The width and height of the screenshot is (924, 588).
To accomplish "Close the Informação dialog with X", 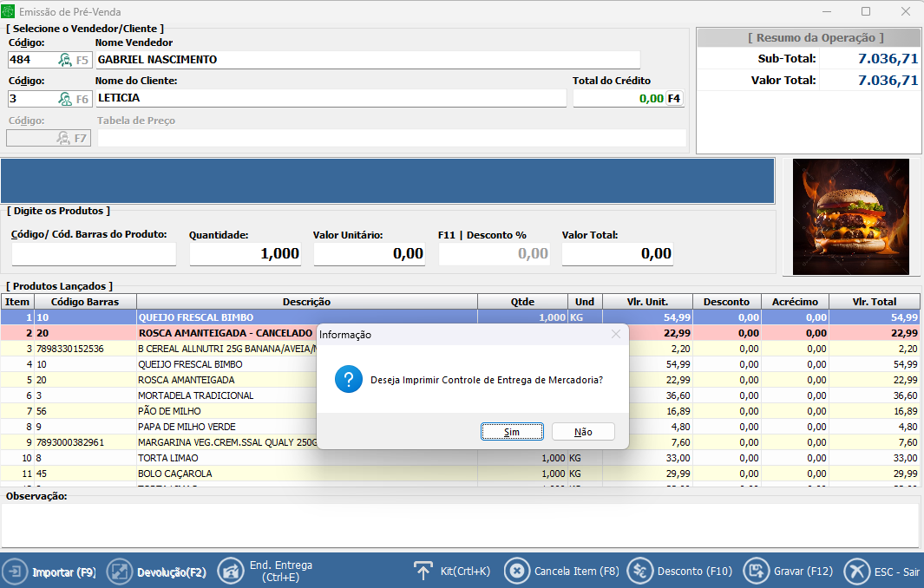I will pyautogui.click(x=616, y=334).
